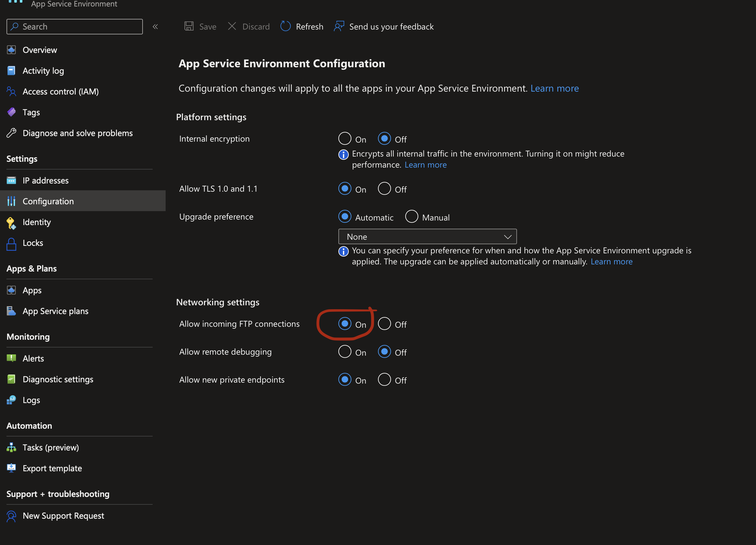Click the feedback person icon
The width and height of the screenshot is (756, 545).
coord(339,26)
